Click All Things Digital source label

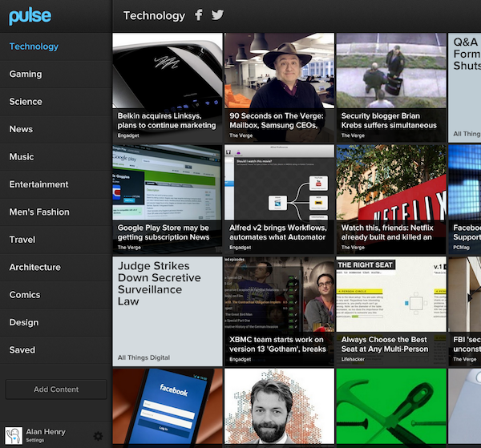pyautogui.click(x=143, y=357)
